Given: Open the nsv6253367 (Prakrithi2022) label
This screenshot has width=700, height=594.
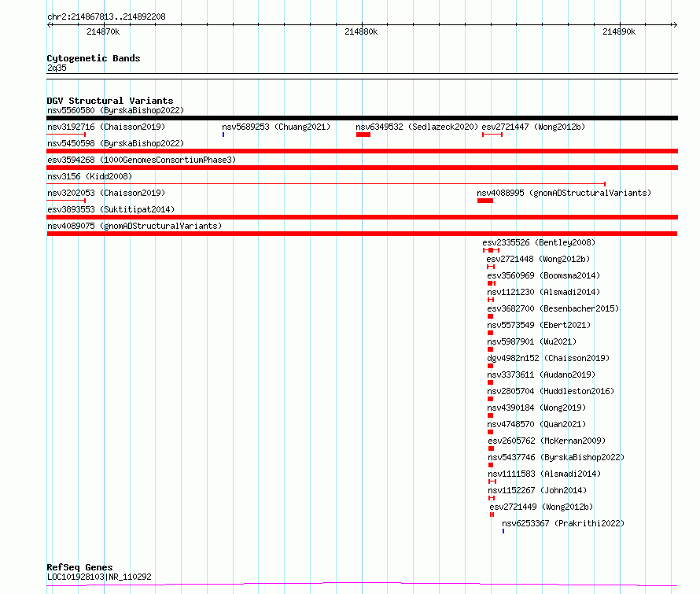Looking at the screenshot, I should tap(563, 523).
